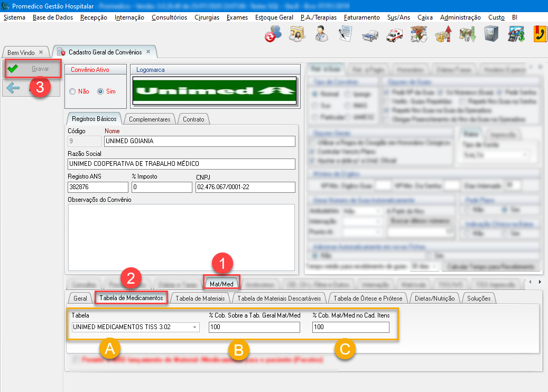The width and height of the screenshot is (548, 392).
Task: Open the document with pen icon
Action: pos(345,34)
